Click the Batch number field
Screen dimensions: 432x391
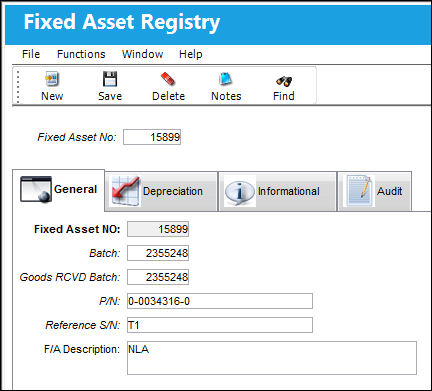158,253
